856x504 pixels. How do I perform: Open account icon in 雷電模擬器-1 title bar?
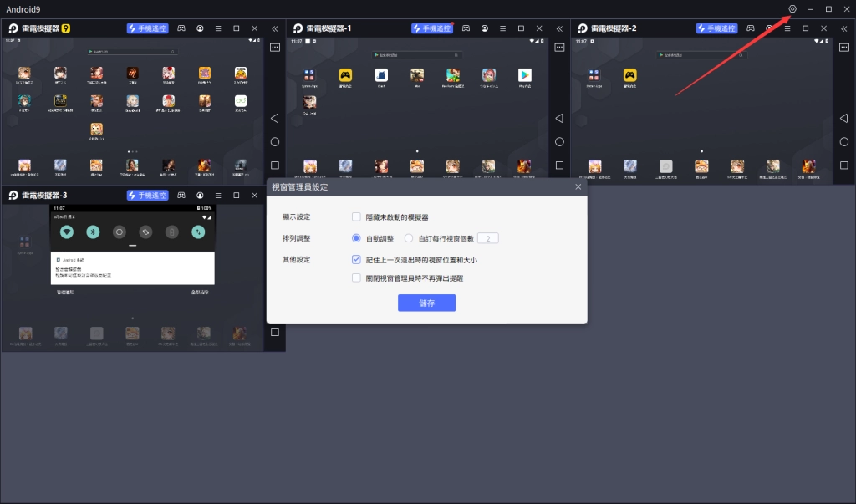click(484, 28)
